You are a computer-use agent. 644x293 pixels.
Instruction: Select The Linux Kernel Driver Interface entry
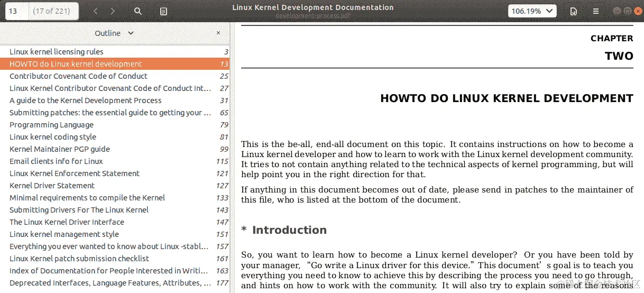tap(115, 222)
